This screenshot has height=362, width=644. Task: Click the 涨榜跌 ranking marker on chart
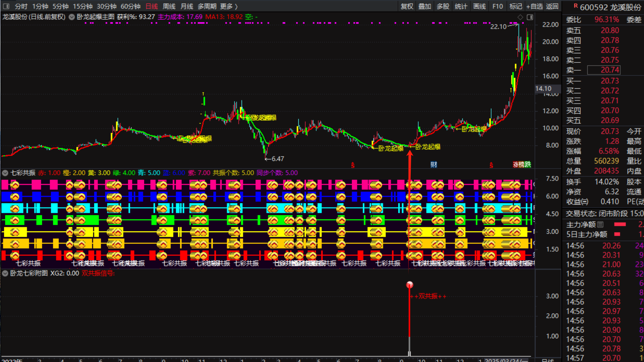pos(522,165)
